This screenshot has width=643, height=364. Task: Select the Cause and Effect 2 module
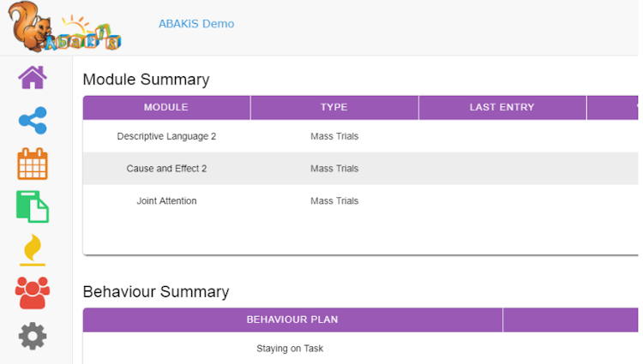point(166,169)
